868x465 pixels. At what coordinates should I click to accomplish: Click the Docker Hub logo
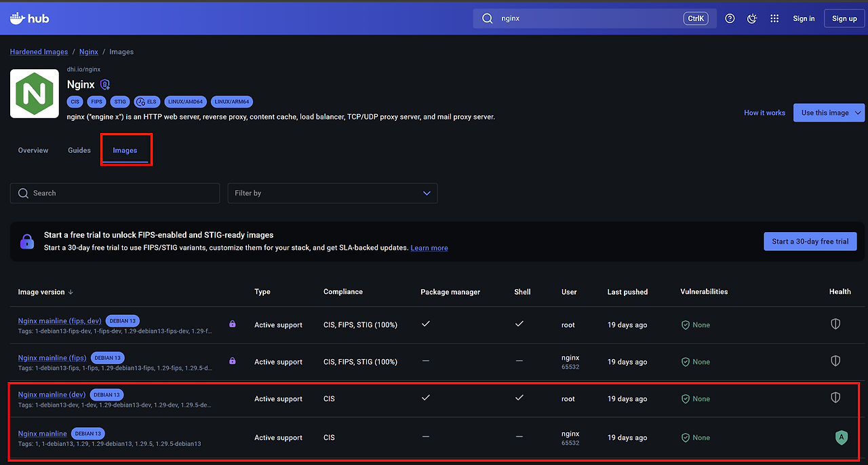pos(29,18)
